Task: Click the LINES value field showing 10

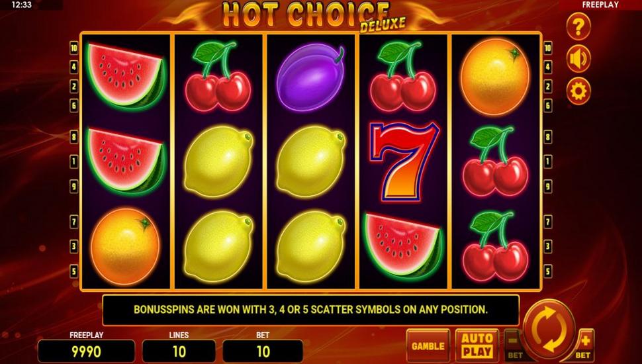Action: pyautogui.click(x=179, y=351)
